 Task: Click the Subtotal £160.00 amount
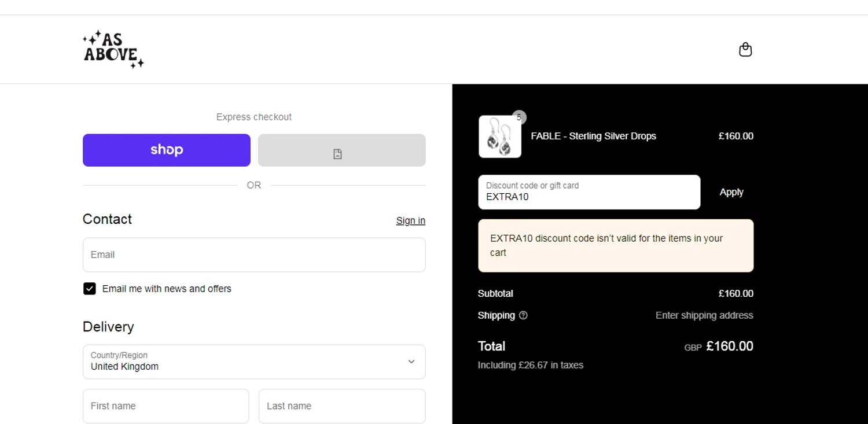coord(736,293)
